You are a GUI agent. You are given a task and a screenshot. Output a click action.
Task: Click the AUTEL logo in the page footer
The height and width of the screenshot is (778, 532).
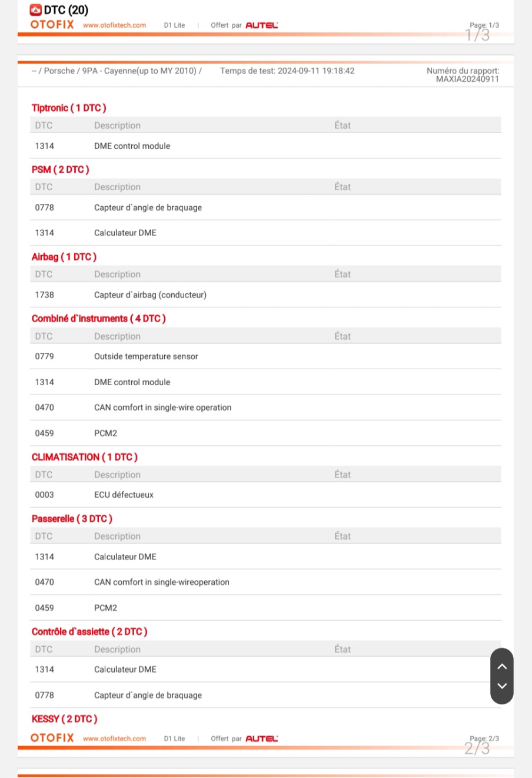point(262,739)
